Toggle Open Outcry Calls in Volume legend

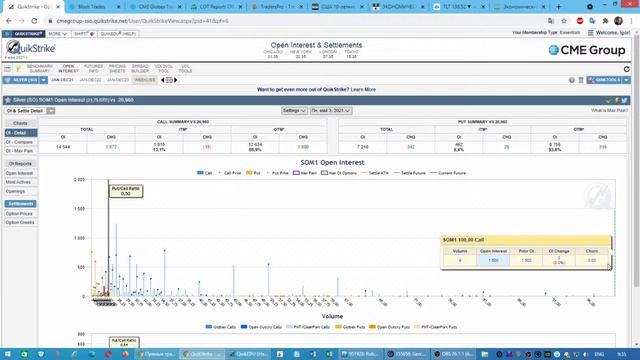point(261,327)
